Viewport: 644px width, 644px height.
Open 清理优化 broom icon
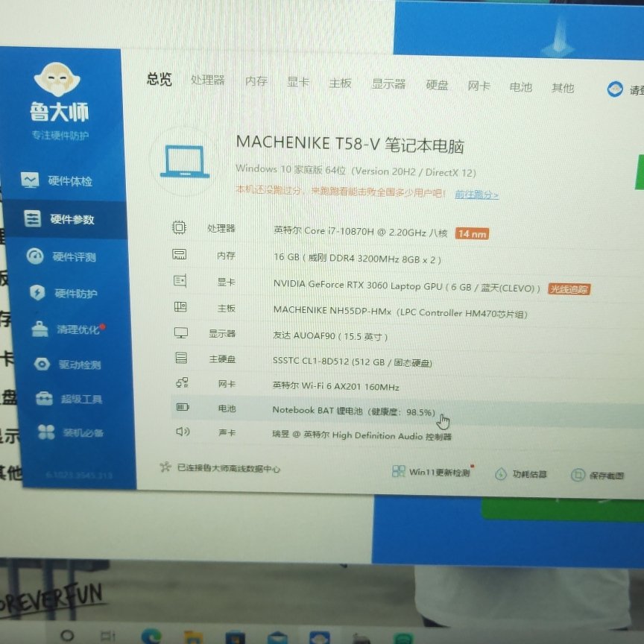tap(40, 329)
